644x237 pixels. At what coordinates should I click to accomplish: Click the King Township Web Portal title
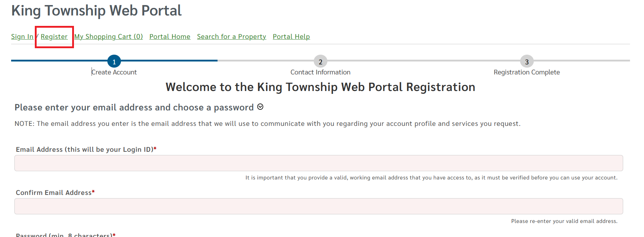(x=96, y=10)
